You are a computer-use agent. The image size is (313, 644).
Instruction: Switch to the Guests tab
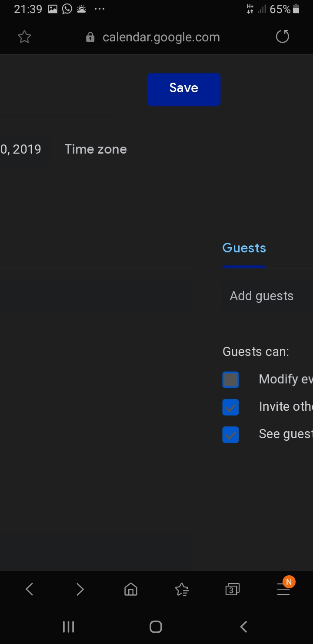pos(244,248)
